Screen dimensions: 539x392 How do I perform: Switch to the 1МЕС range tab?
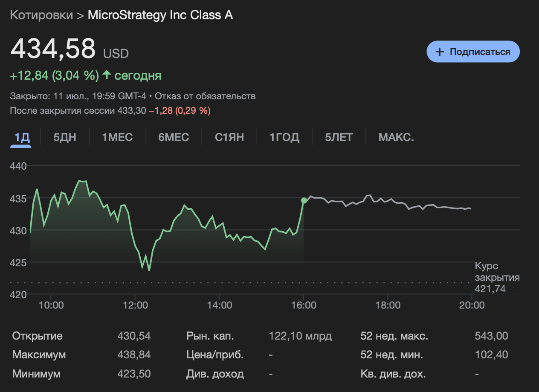(x=117, y=138)
